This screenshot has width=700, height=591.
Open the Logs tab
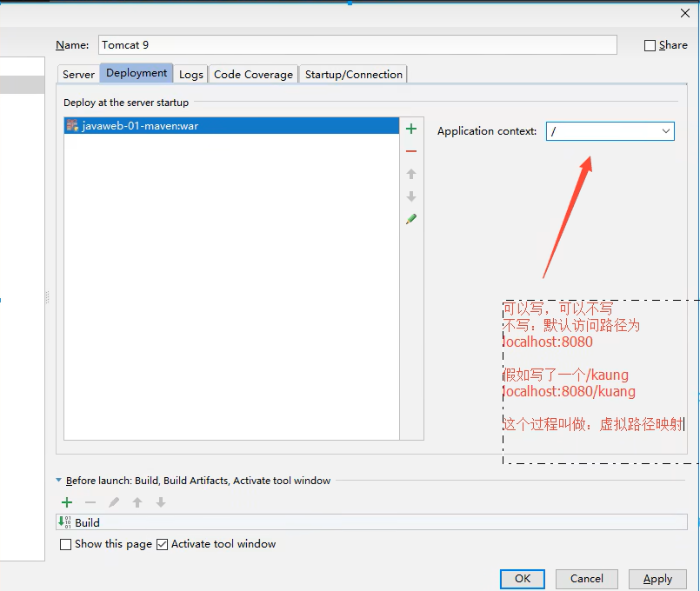[x=191, y=75]
